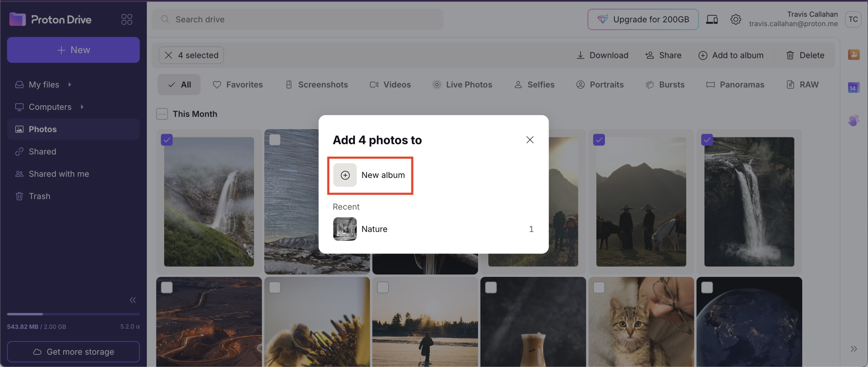Check the bee on flower photo
The height and width of the screenshot is (367, 868).
(275, 287)
